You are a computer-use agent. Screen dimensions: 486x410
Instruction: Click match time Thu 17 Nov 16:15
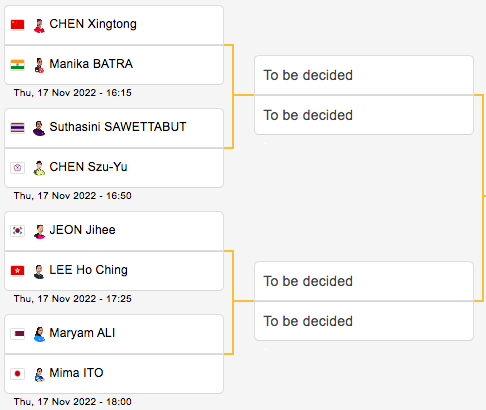pos(73,93)
